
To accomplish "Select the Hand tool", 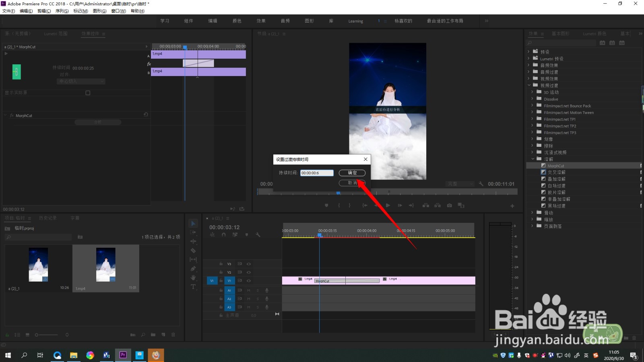I will coord(193,278).
